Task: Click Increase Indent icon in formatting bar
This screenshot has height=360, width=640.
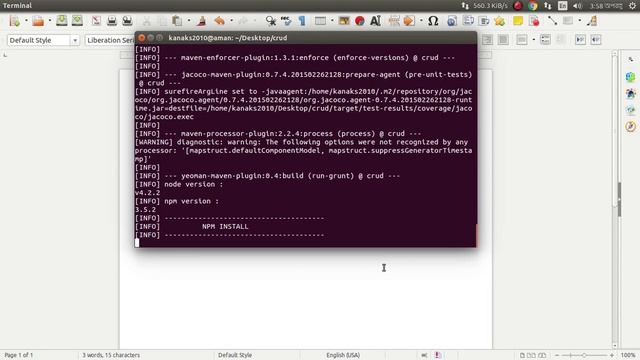Action: click(x=580, y=40)
